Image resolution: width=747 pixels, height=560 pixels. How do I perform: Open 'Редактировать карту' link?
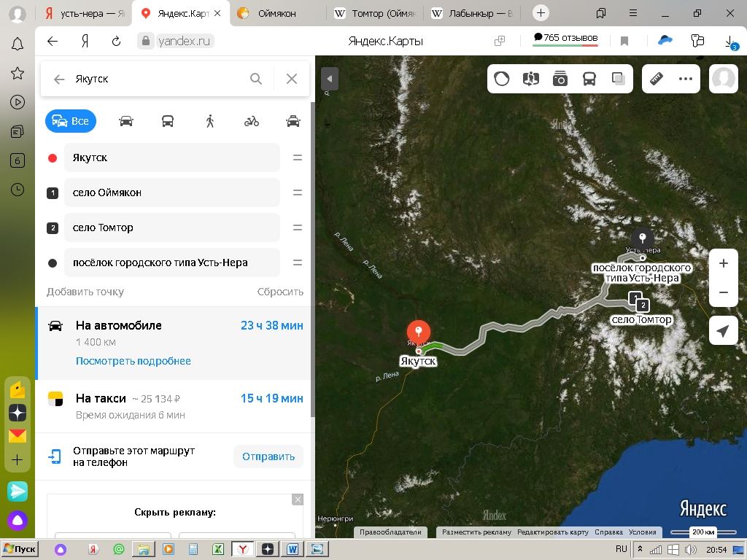coord(553,532)
